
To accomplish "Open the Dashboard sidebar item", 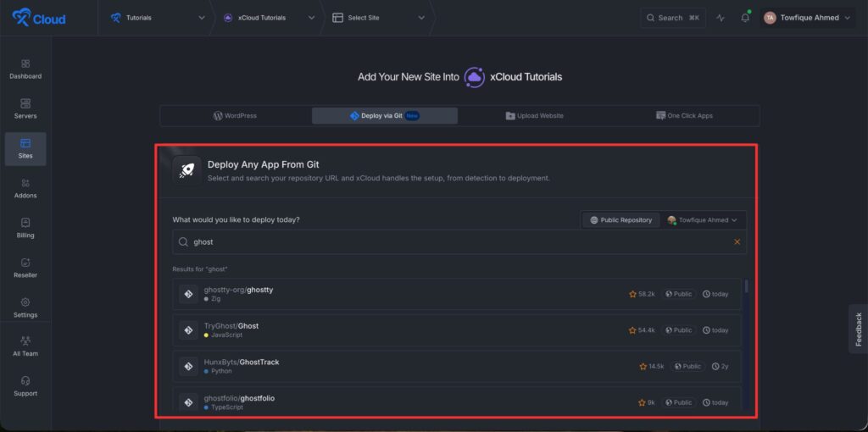I will pos(25,69).
